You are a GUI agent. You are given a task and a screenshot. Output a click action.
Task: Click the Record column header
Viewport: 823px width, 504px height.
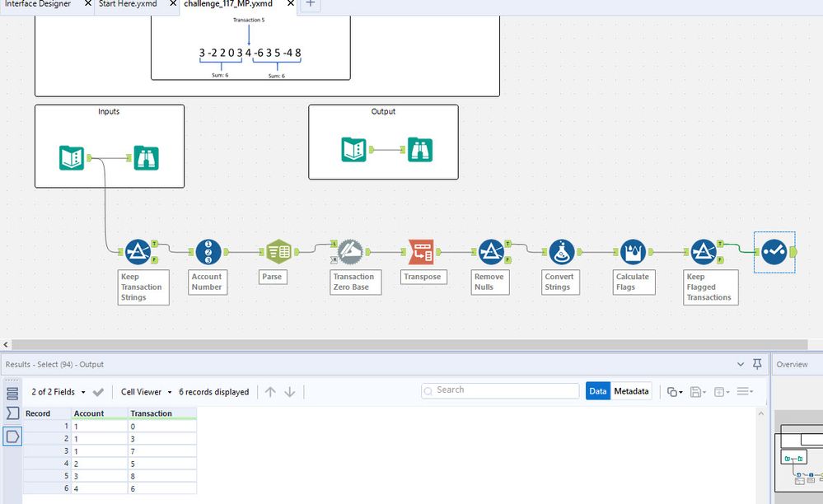pyautogui.click(x=47, y=413)
